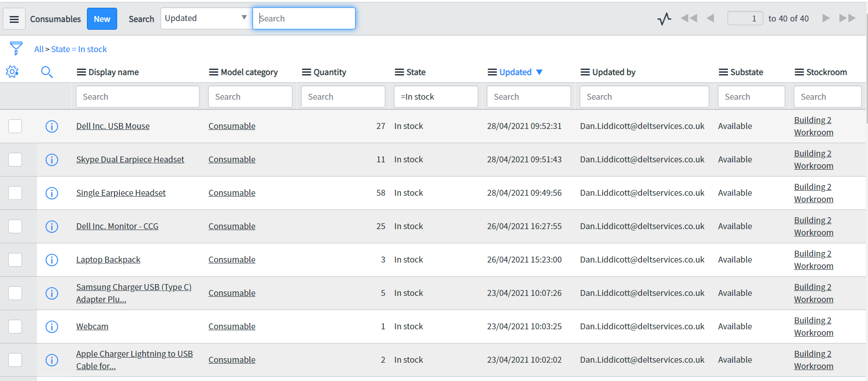Click the Stockroom column search box
Viewport: 868px width, 381px height.
click(x=828, y=97)
